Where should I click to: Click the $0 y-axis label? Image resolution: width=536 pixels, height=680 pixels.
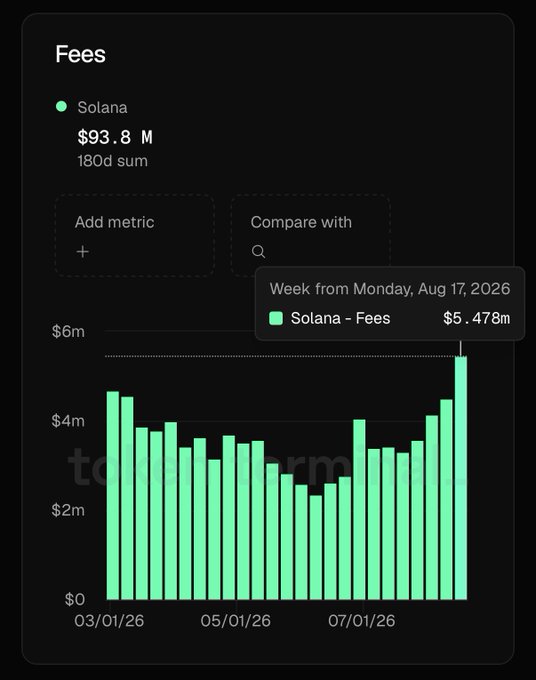click(75, 599)
